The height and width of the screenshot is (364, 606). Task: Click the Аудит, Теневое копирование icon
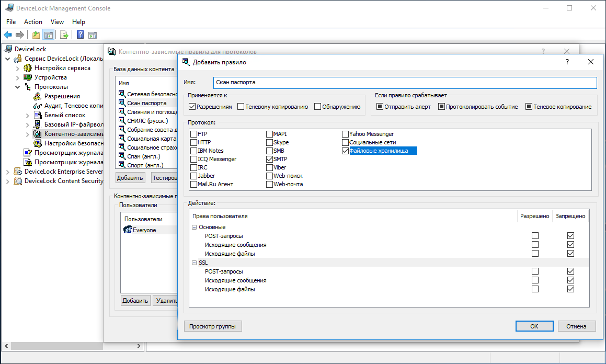(38, 106)
